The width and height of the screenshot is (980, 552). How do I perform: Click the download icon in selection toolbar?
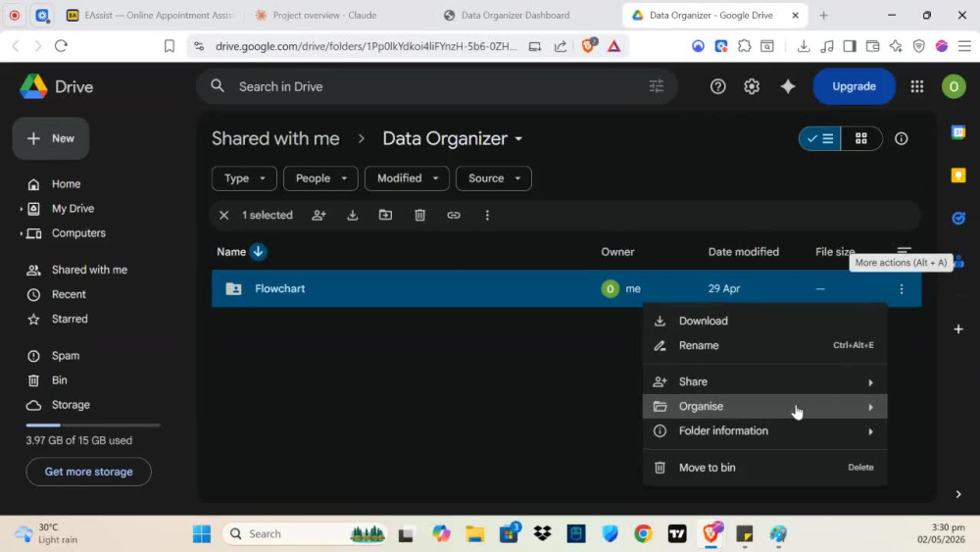tap(353, 215)
